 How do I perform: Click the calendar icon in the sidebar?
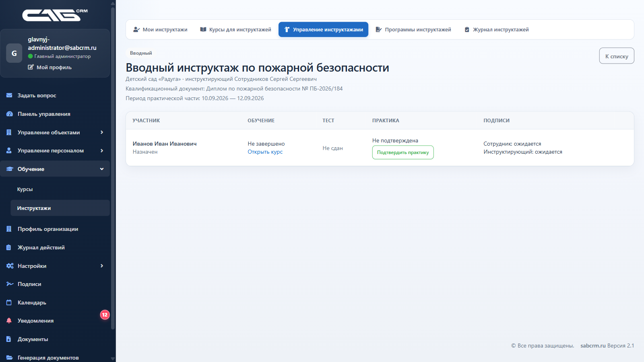click(x=9, y=302)
